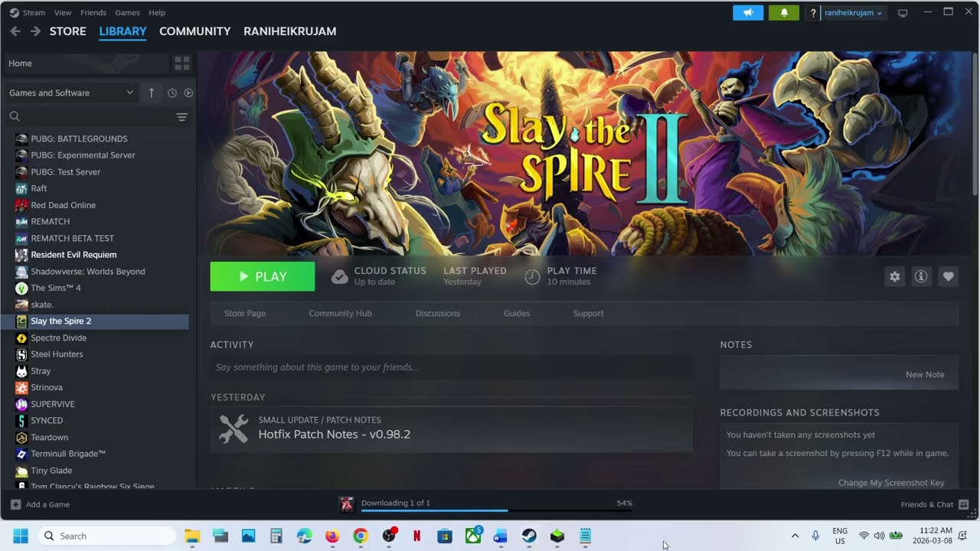Viewport: 980px width, 551px height.
Task: Open Slay the Spire 2 settings gear
Action: tap(894, 277)
